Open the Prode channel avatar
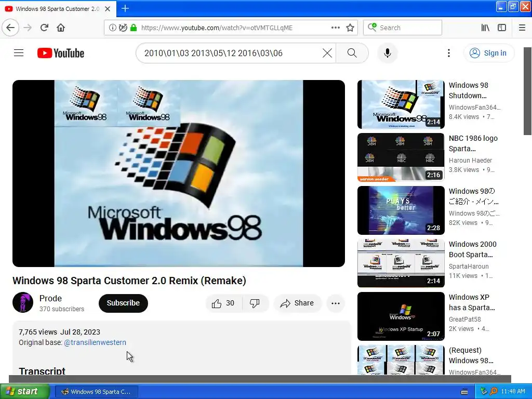 pyautogui.click(x=23, y=302)
